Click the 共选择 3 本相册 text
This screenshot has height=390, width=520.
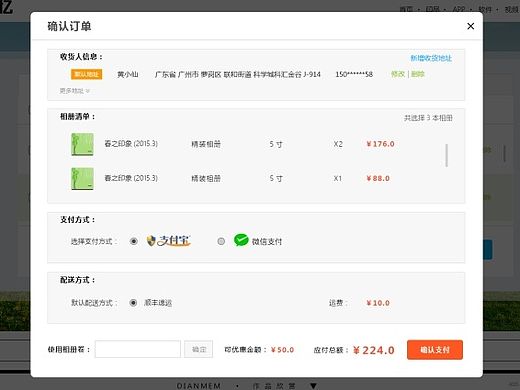(428, 118)
